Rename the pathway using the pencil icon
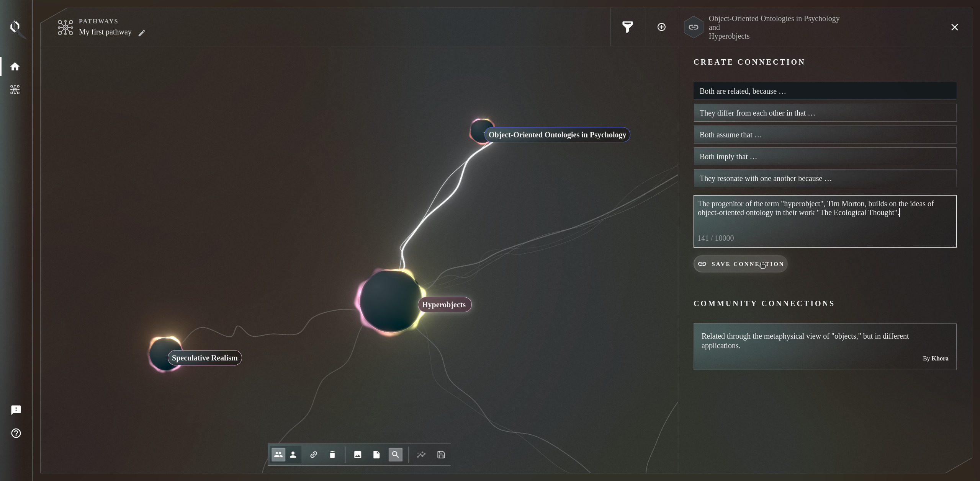The image size is (980, 481). pos(142,33)
